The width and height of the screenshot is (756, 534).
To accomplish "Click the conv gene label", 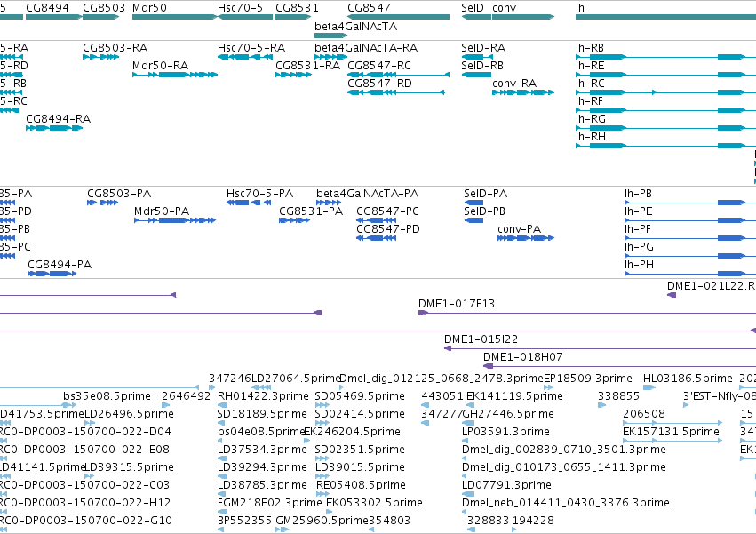I will coord(505,8).
